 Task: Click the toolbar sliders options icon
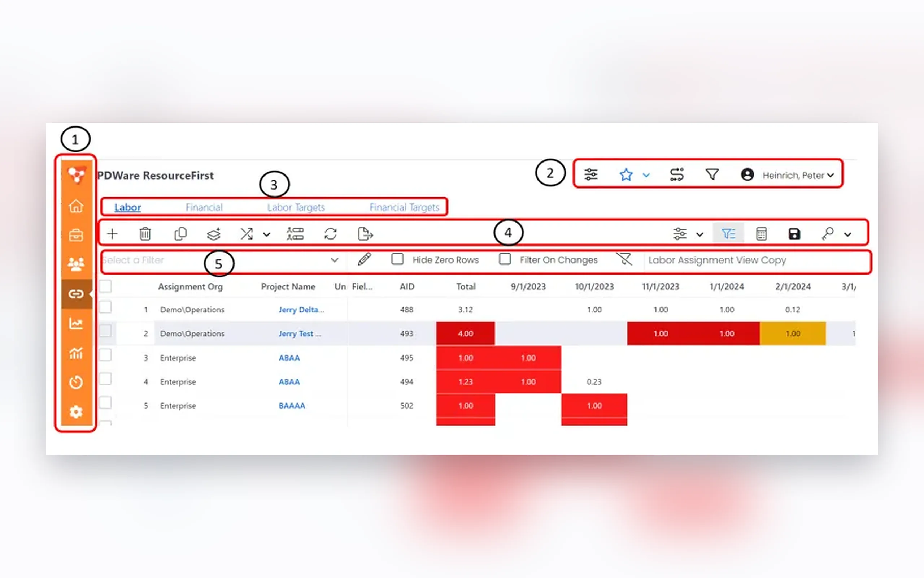680,234
